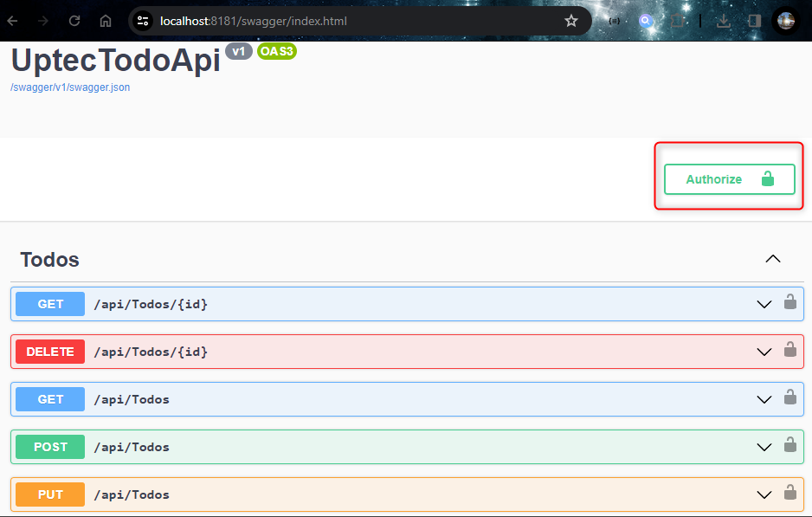Viewport: 812px width, 517px height.
Task: Expand PUT /api/Todos using its chevron
Action: pos(764,494)
